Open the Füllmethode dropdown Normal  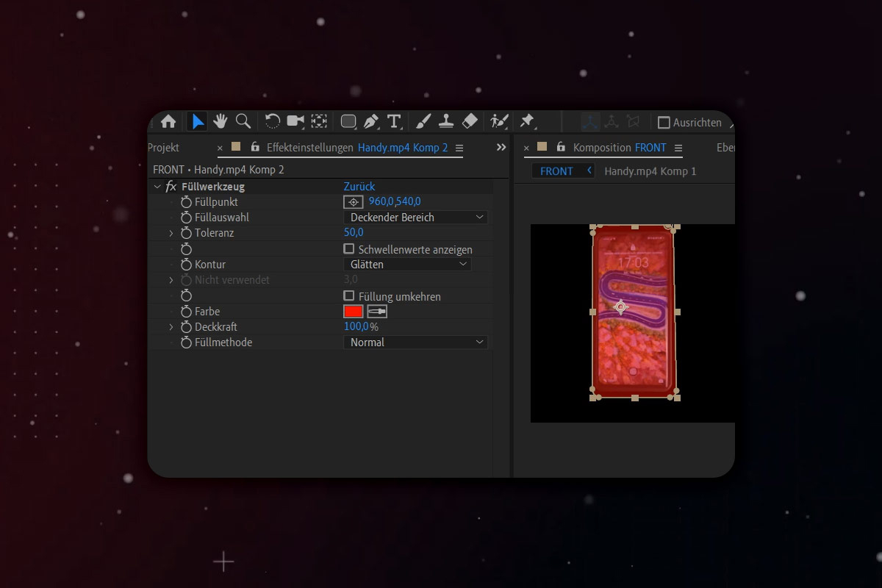(416, 342)
